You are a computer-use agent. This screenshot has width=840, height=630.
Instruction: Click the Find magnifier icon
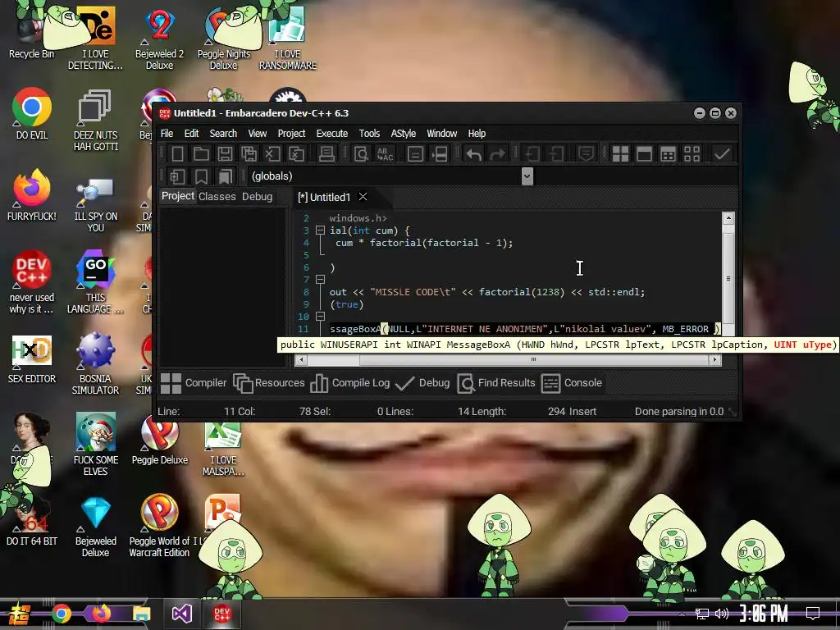[362, 154]
